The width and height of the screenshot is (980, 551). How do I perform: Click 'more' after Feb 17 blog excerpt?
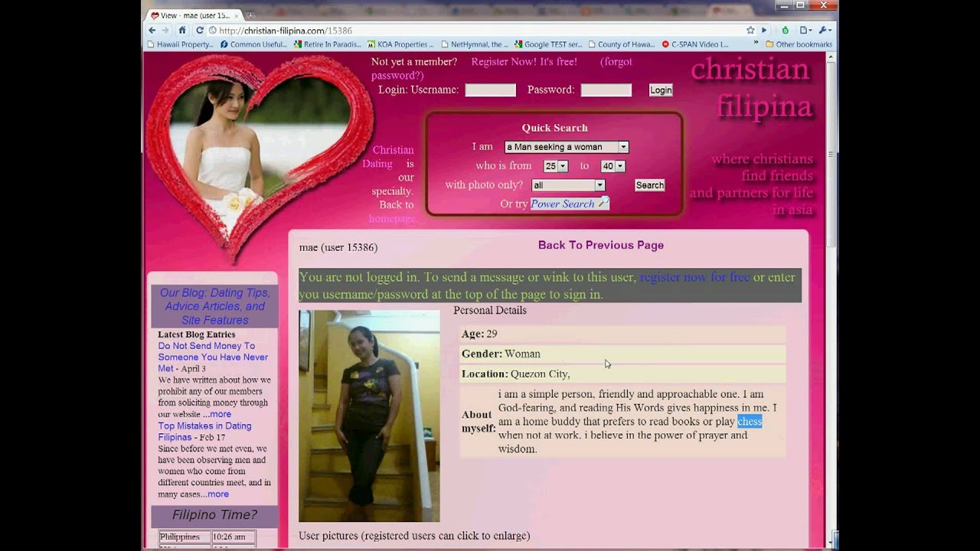[x=218, y=494]
